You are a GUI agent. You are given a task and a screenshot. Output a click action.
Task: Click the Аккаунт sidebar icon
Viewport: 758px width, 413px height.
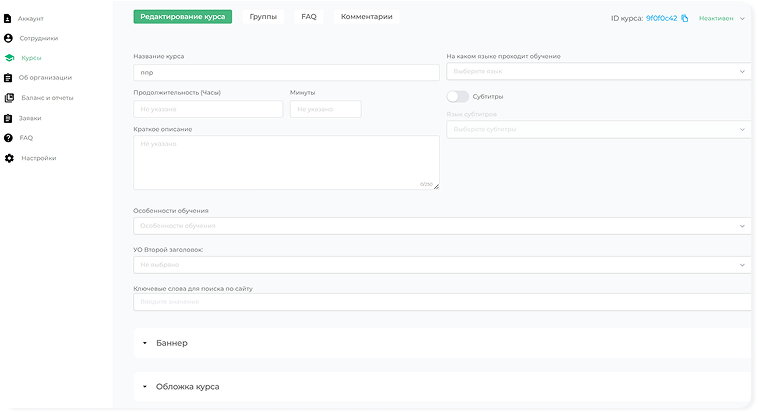point(9,18)
